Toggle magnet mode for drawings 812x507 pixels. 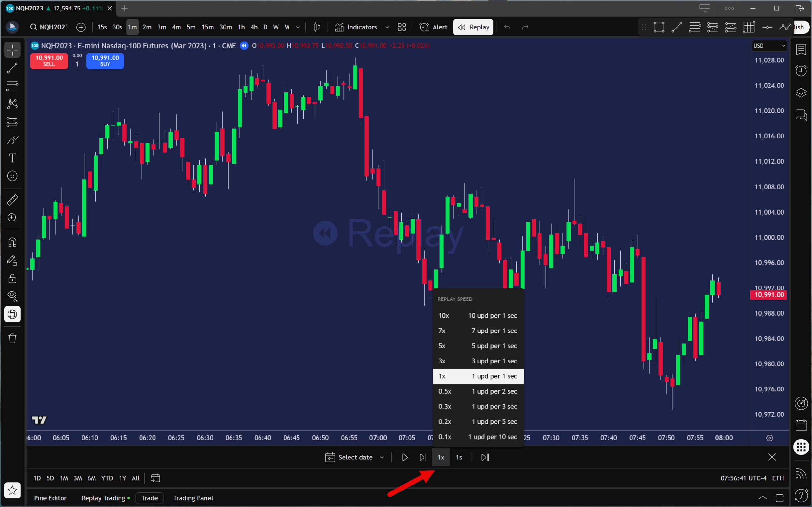pyautogui.click(x=12, y=242)
